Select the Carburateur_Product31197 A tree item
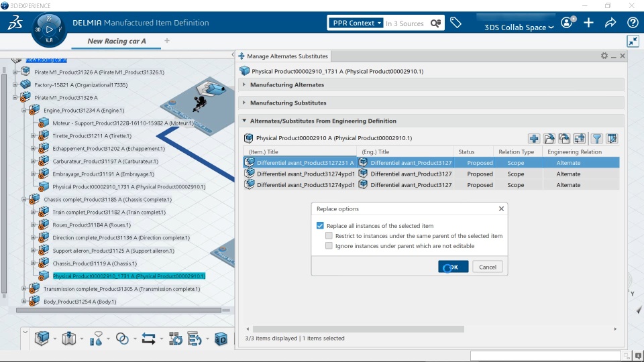Image resolution: width=644 pixels, height=362 pixels. [x=105, y=162]
